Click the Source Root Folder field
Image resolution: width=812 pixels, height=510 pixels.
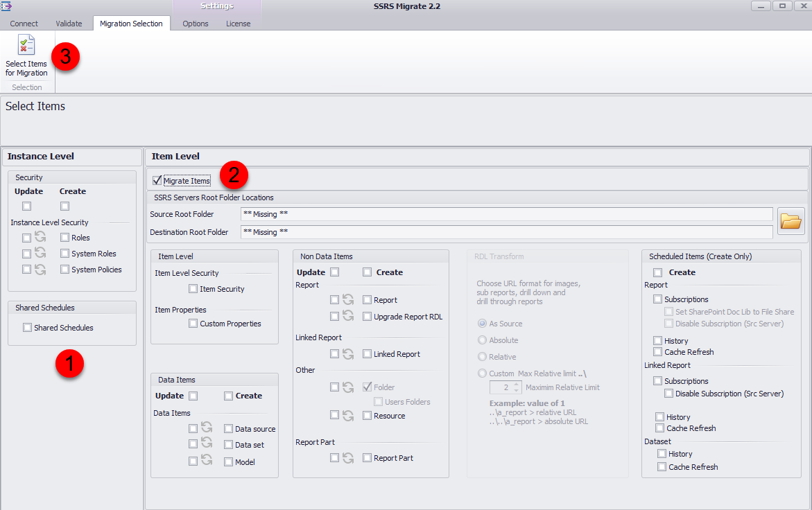pyautogui.click(x=506, y=214)
